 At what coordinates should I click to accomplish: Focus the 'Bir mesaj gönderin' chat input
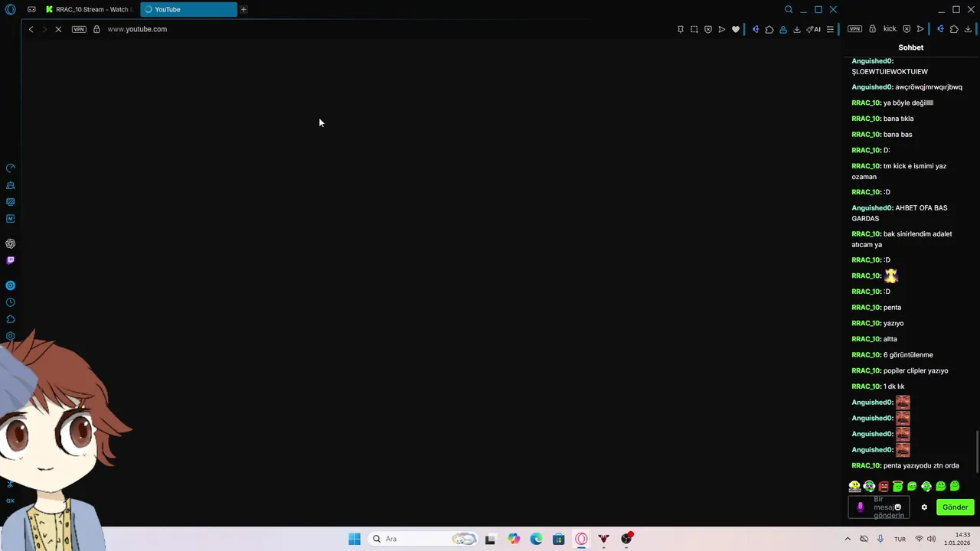click(879, 507)
